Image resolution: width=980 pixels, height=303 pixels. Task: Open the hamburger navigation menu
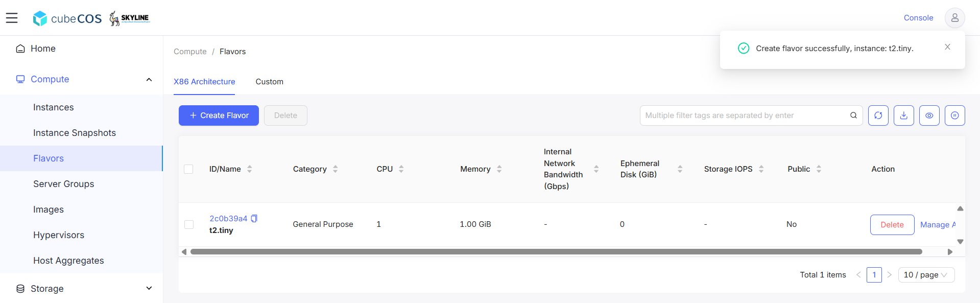12,18
